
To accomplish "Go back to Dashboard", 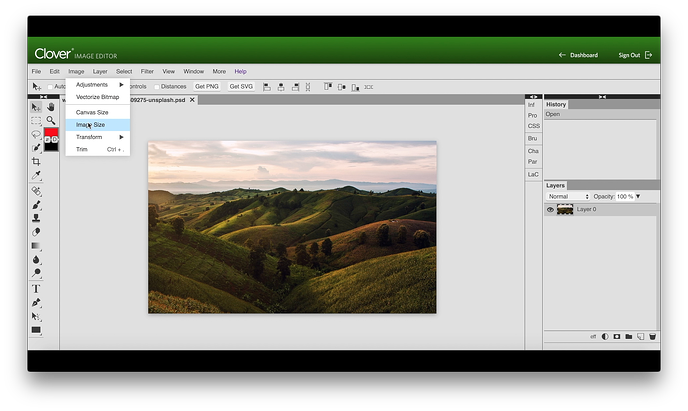I will [578, 55].
